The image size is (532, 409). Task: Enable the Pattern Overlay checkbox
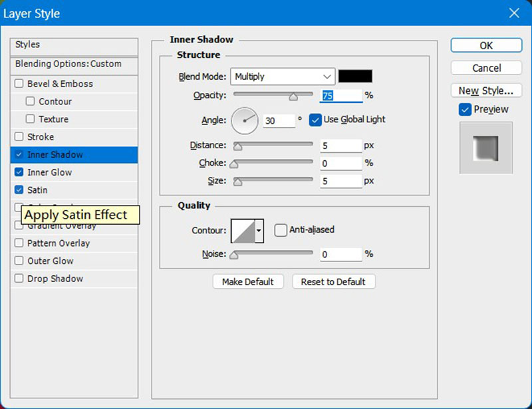pos(19,243)
